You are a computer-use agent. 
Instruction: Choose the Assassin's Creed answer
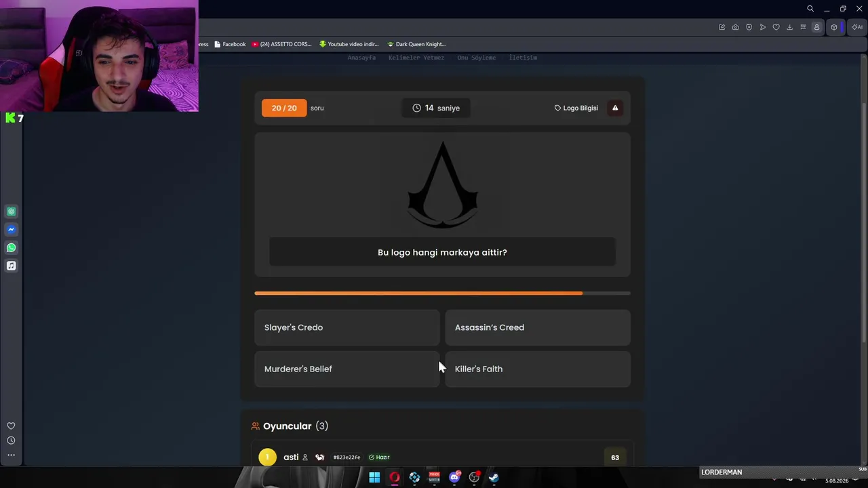[x=538, y=327]
